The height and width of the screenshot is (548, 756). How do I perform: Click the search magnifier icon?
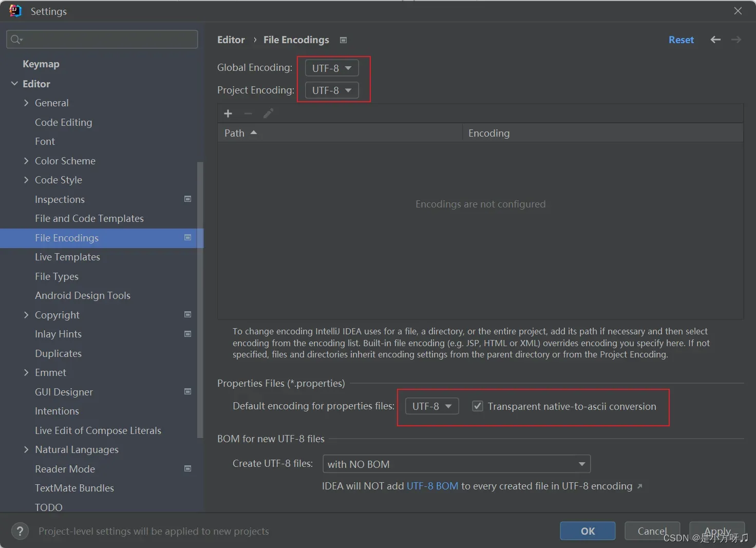16,40
